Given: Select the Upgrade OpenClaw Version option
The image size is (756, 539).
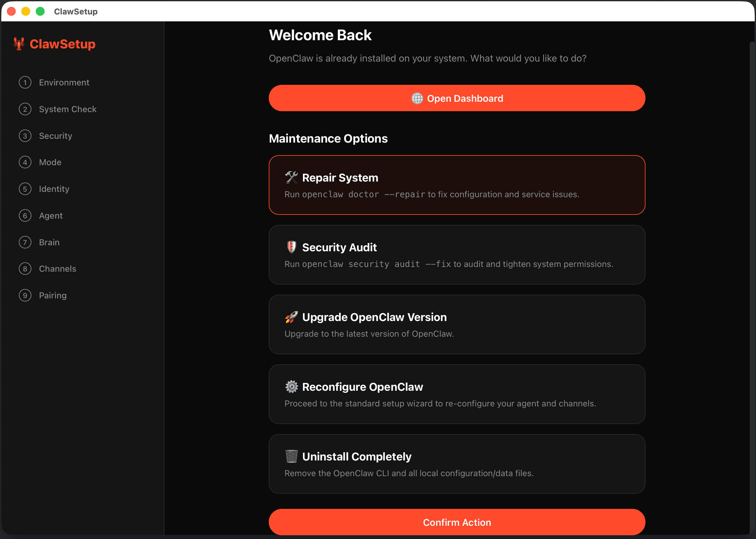Looking at the screenshot, I should click(457, 324).
